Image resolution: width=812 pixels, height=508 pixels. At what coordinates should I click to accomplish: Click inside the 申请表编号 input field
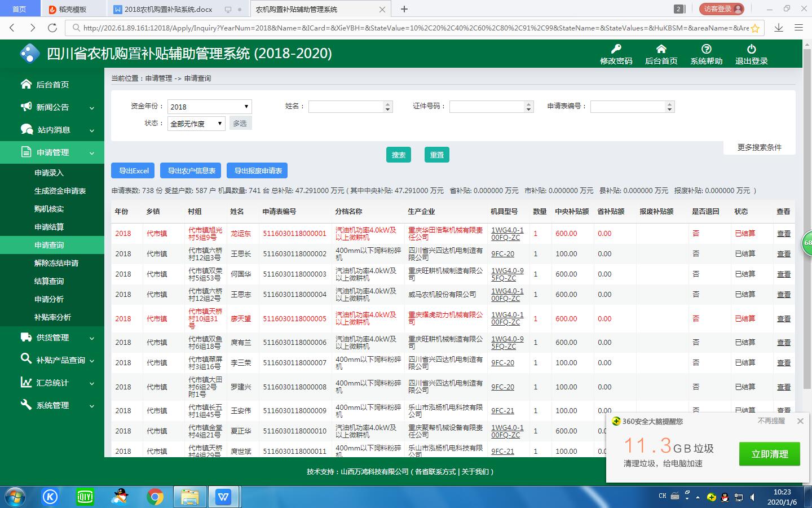click(632, 107)
